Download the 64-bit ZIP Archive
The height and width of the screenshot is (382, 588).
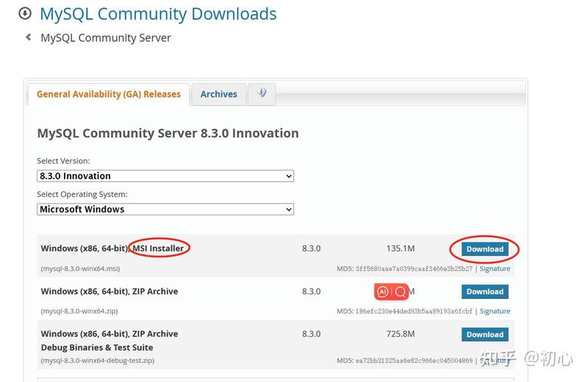pyautogui.click(x=485, y=292)
